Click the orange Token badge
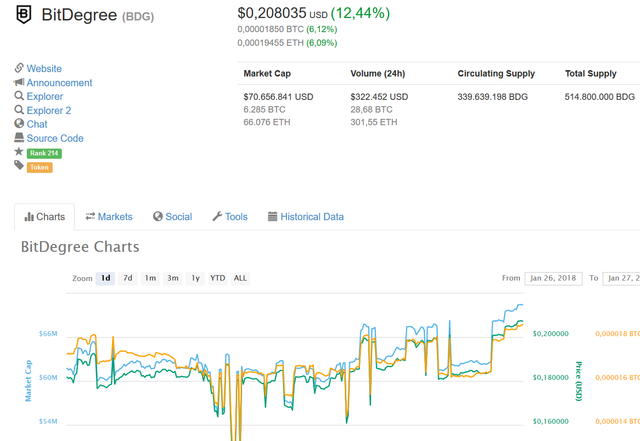 click(40, 167)
